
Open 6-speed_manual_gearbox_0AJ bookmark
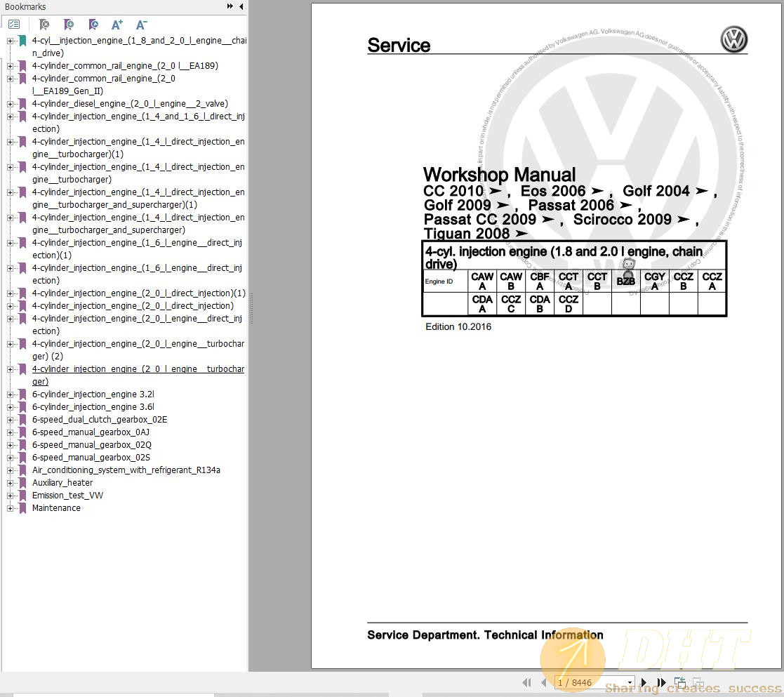pyautogui.click(x=91, y=432)
